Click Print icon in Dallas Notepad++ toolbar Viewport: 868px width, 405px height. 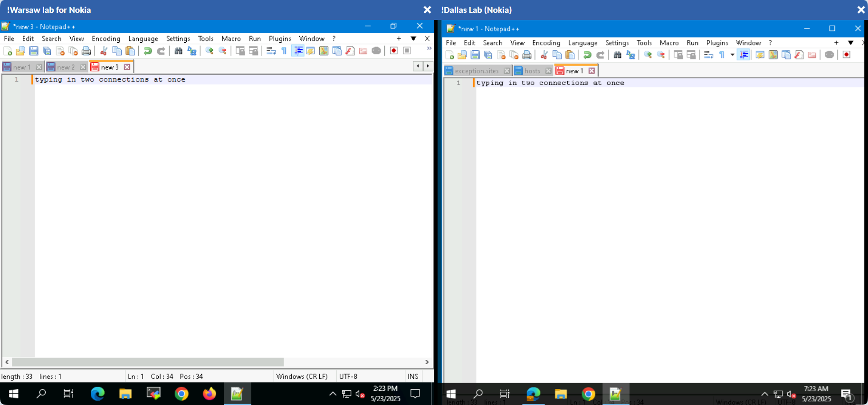coord(527,55)
